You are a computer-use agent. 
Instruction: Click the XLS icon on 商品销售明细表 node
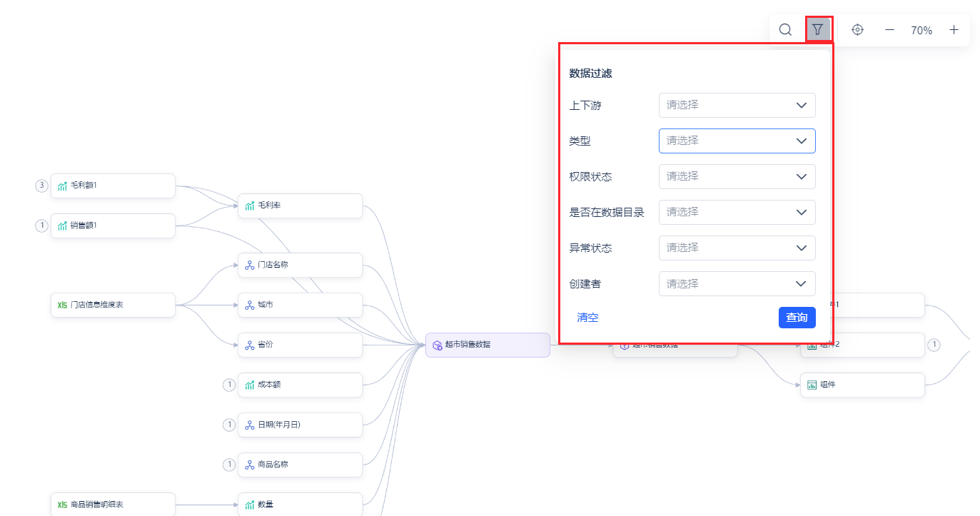pyautogui.click(x=62, y=505)
